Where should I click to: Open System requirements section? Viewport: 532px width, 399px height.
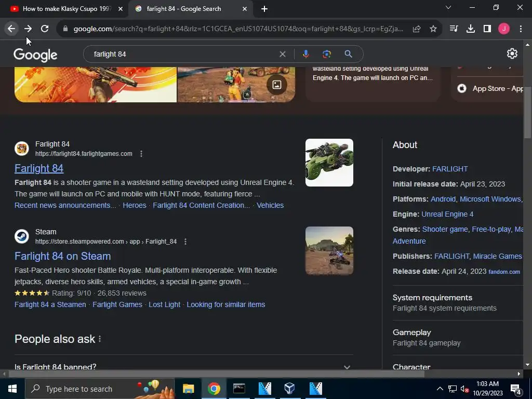tap(458, 303)
